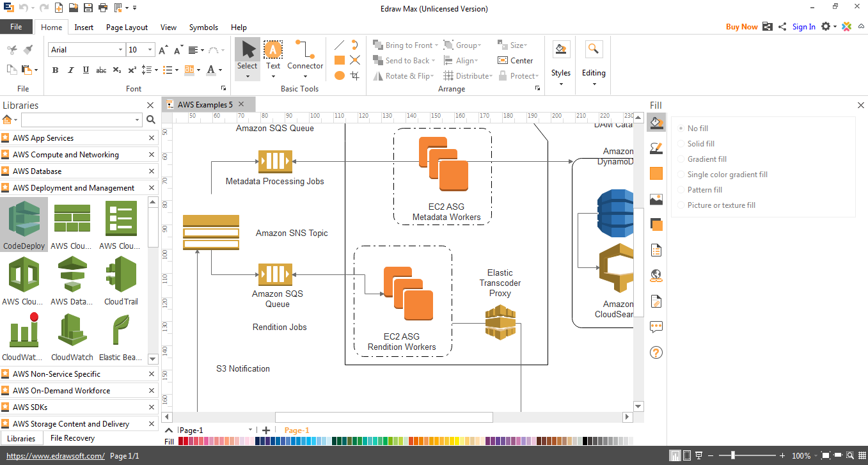Open the help icon in sidebar

tap(656, 352)
